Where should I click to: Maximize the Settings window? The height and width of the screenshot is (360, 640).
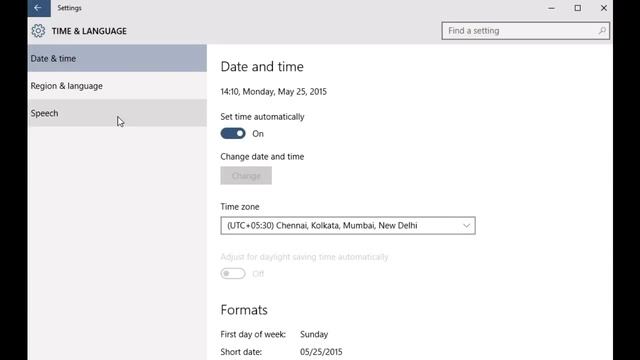pyautogui.click(x=578, y=8)
